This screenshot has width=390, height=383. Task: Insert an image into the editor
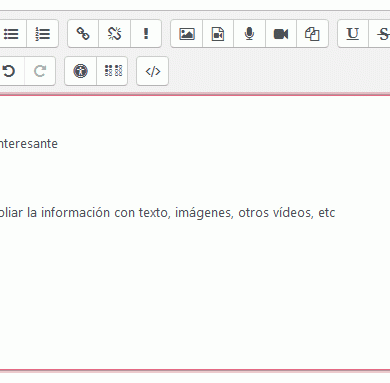187,34
